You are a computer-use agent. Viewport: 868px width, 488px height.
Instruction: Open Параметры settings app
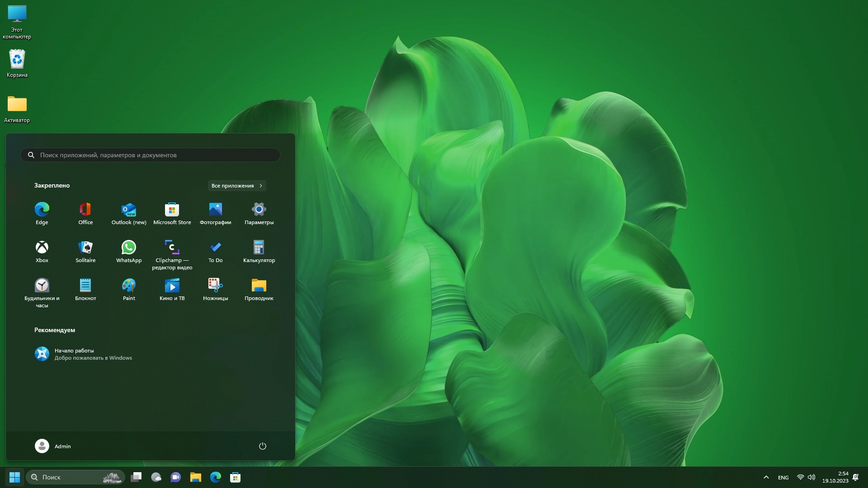[x=259, y=213]
